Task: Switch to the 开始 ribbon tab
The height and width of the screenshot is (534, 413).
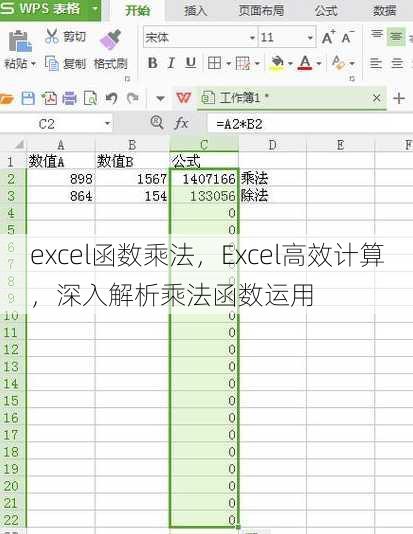Action: click(138, 11)
